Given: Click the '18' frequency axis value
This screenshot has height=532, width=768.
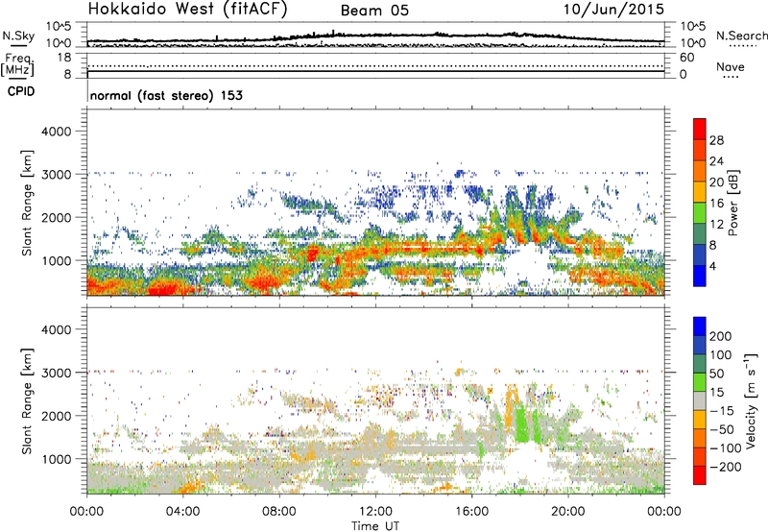Looking at the screenshot, I should [64, 58].
